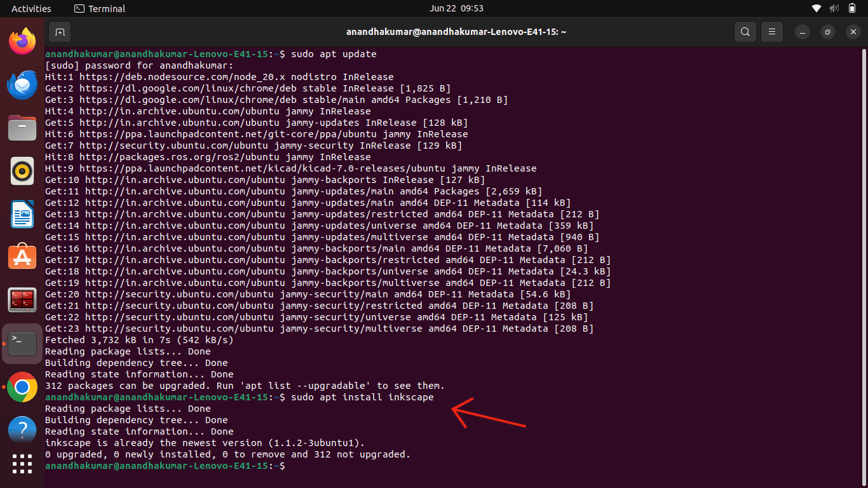Open the Files manager in dock
The image size is (868, 488).
point(22,128)
